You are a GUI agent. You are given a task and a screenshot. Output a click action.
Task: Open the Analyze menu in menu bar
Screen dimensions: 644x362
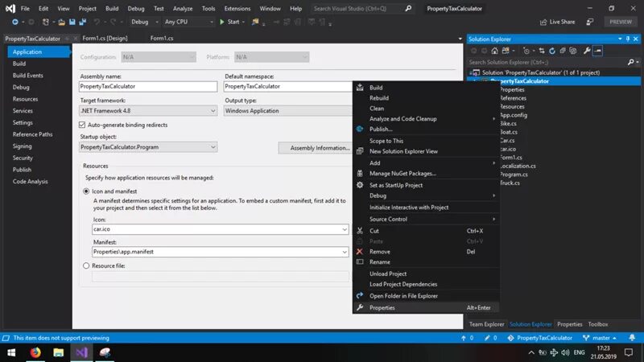[183, 8]
